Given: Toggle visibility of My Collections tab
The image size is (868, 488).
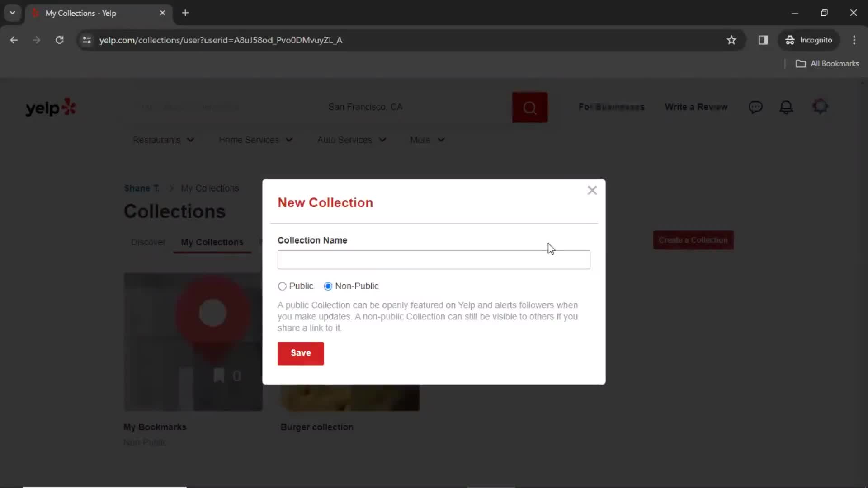Looking at the screenshot, I should [x=212, y=242].
